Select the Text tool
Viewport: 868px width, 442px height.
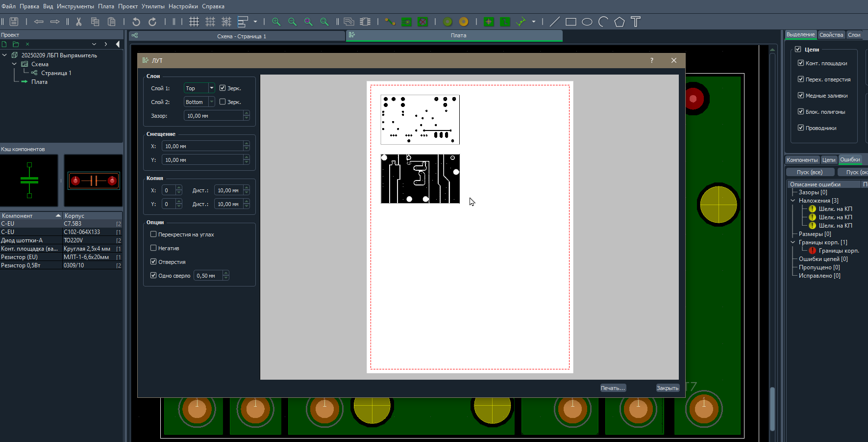click(636, 22)
